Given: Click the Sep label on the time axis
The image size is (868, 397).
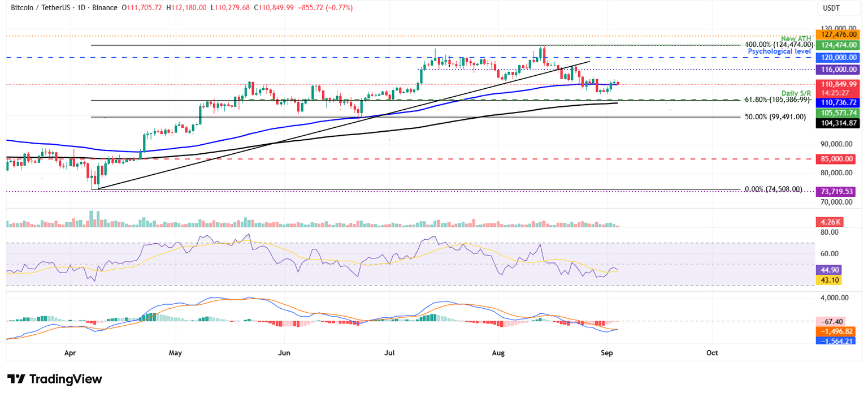Looking at the screenshot, I should tap(606, 352).
